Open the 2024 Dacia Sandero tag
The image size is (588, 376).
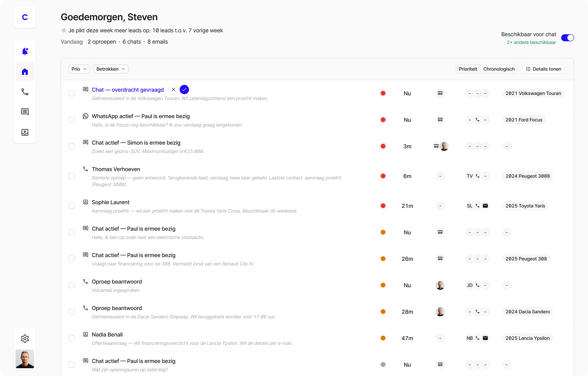pyautogui.click(x=528, y=311)
